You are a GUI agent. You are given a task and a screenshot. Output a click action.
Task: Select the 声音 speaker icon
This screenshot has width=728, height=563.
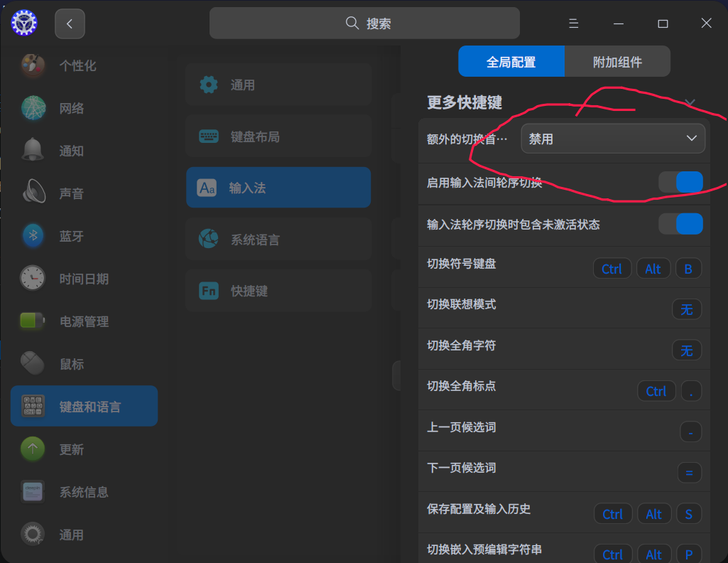(31, 193)
